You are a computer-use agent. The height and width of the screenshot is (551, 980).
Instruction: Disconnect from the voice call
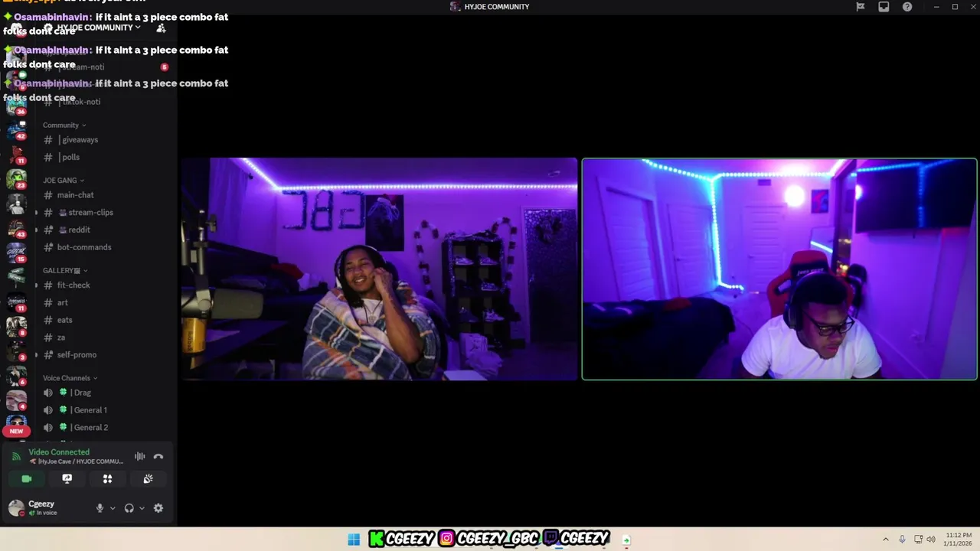click(158, 456)
